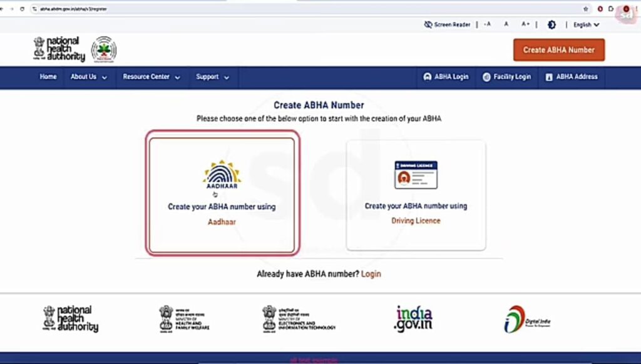Open the Ministry of Health and Family Welfare logo
Image resolution: width=641 pixels, height=364 pixels.
click(184, 318)
